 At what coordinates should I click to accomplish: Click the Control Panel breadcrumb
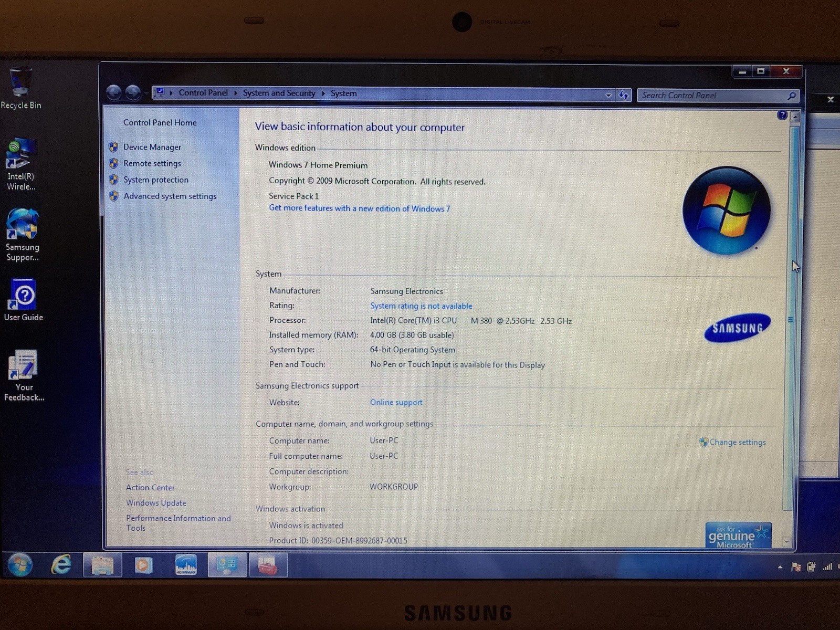click(x=203, y=93)
